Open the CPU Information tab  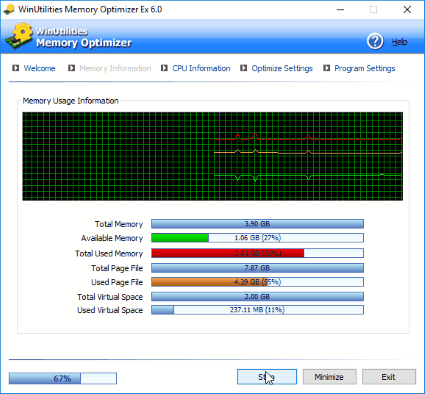[x=201, y=68]
